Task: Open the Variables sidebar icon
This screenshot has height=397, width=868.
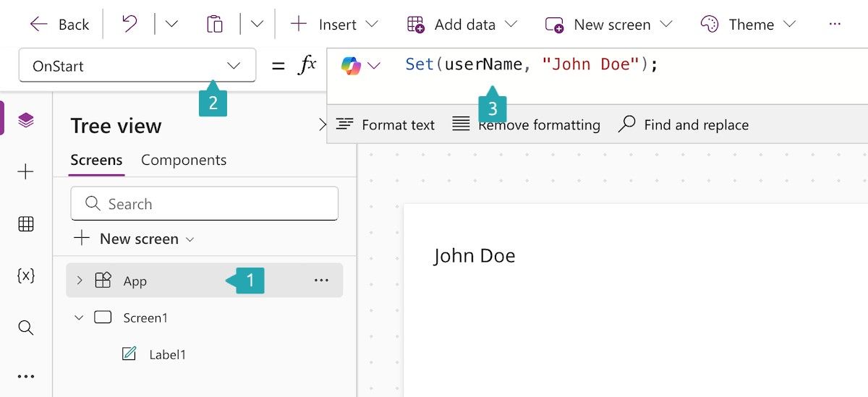Action: point(26,276)
